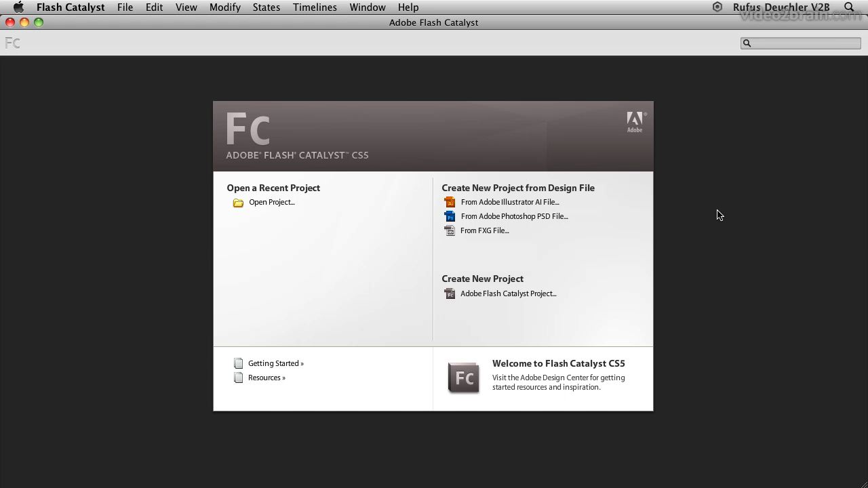The image size is (868, 488).
Task: Choose From Adobe Illustrator AI File...
Action: pyautogui.click(x=510, y=202)
